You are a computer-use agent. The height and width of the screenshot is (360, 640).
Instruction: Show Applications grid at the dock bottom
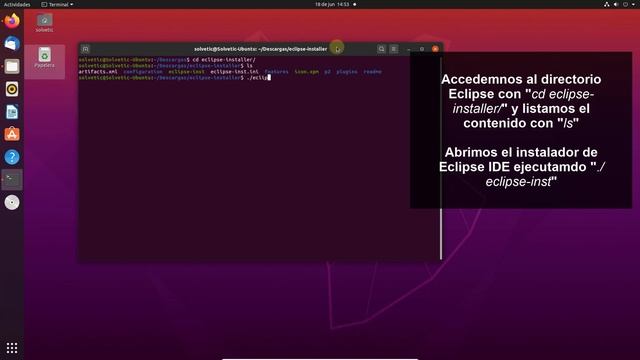[12, 348]
